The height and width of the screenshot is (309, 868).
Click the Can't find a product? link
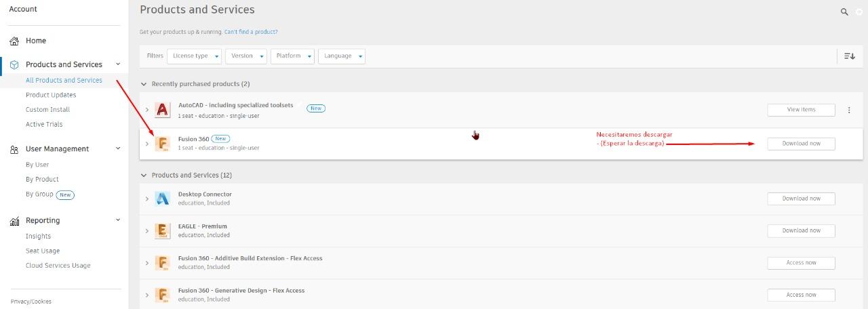(x=251, y=32)
